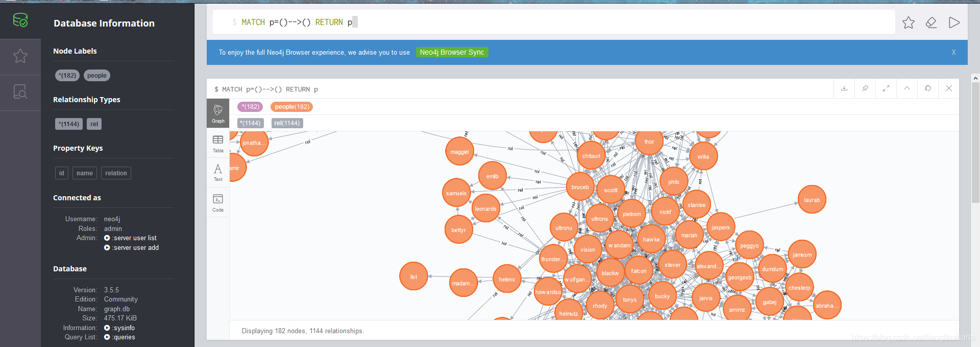Rerun the query with refresh icon
The width and height of the screenshot is (980, 347).
(x=928, y=88)
